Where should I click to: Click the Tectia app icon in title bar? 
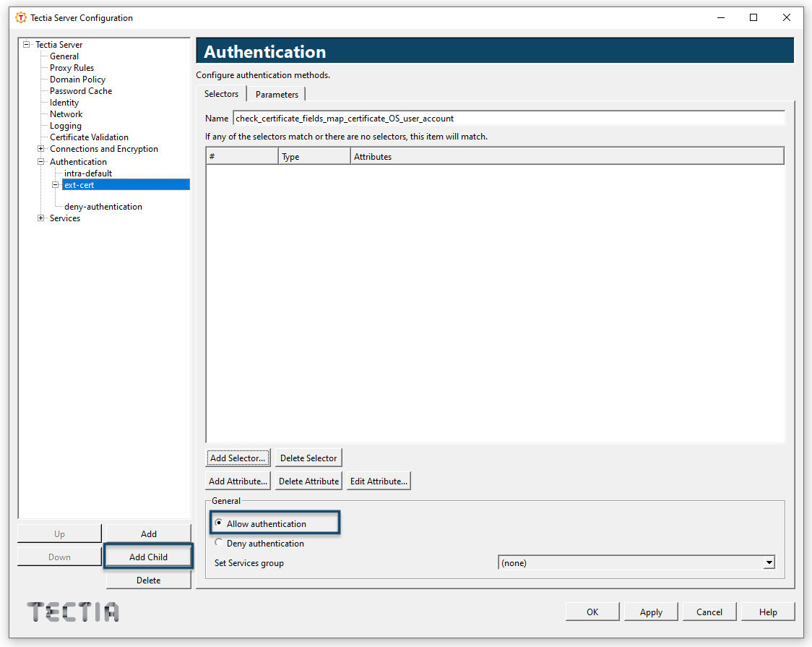tap(21, 17)
